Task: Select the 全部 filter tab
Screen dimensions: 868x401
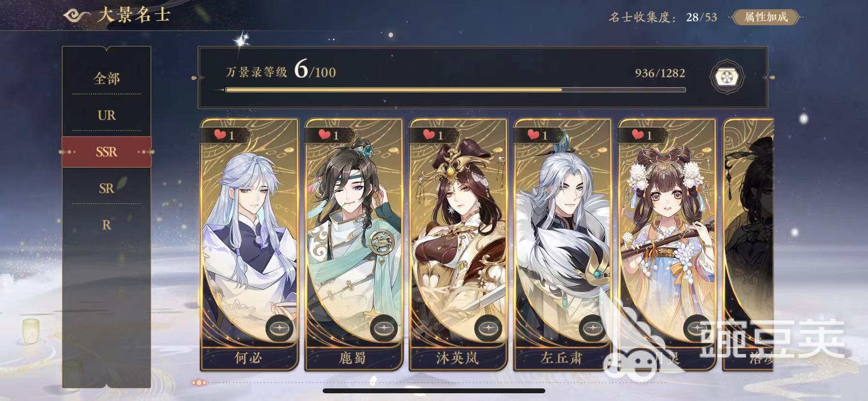Action: 107,78
